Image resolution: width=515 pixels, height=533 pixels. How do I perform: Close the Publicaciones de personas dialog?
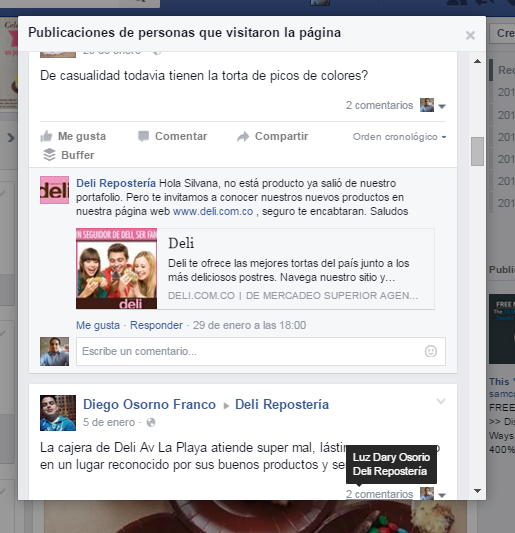point(470,35)
